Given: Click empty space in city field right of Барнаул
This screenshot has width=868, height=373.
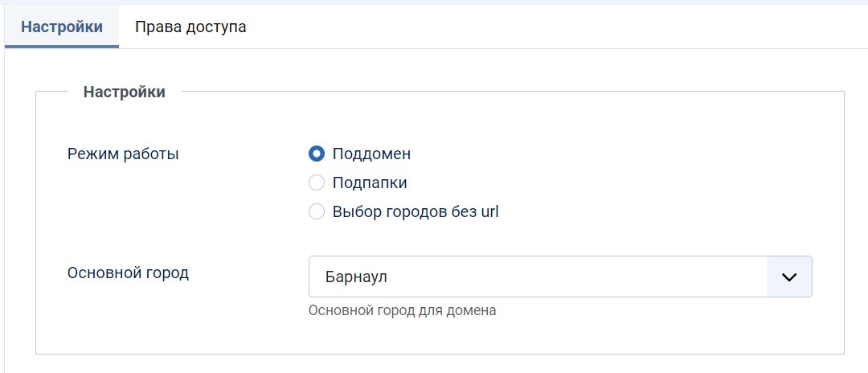Looking at the screenshot, I should coord(579,277).
